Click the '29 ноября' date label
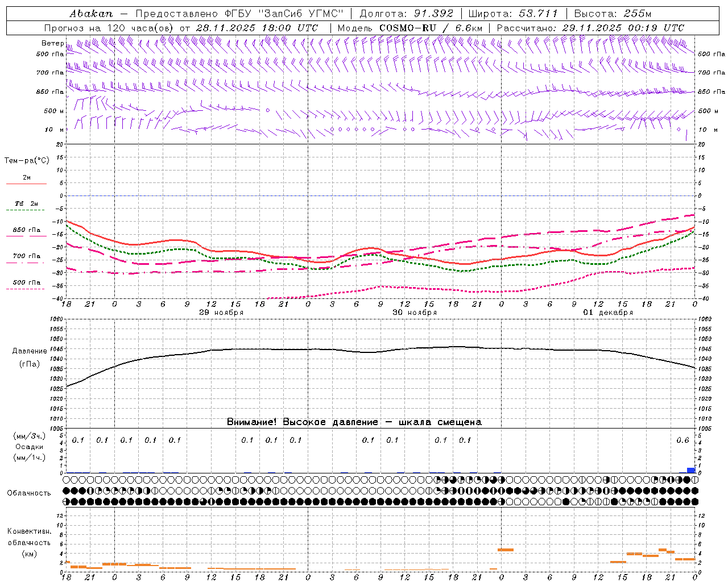728x582 pixels. click(x=221, y=313)
